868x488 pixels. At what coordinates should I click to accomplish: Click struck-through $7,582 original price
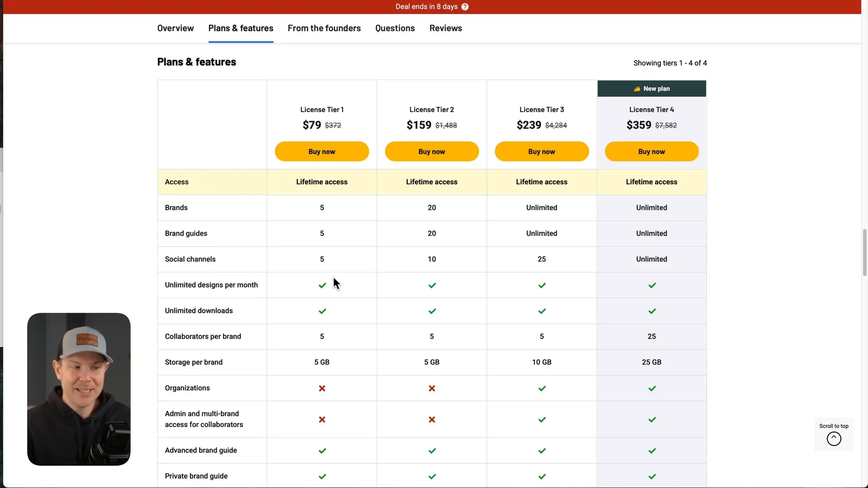666,126
